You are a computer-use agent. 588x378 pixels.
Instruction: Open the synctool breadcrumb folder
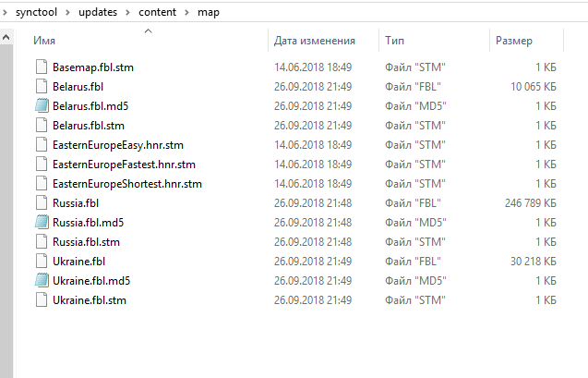pyautogui.click(x=36, y=12)
